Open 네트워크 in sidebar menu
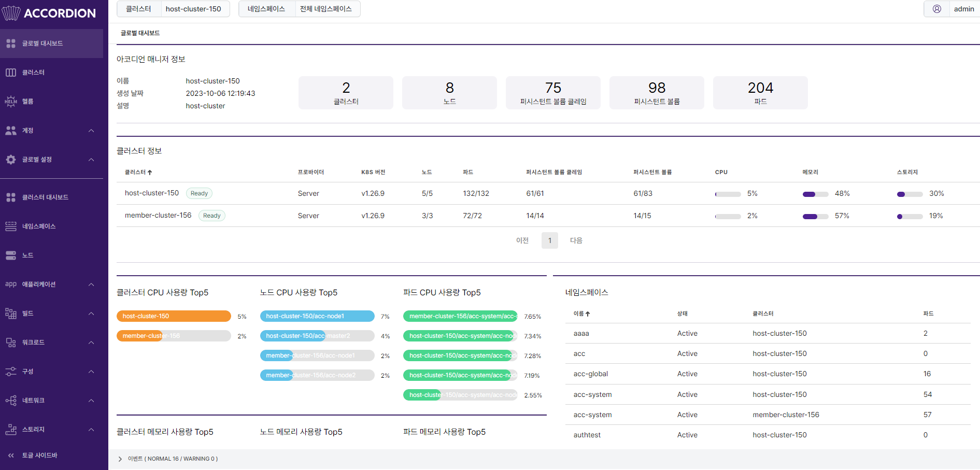 click(x=33, y=401)
